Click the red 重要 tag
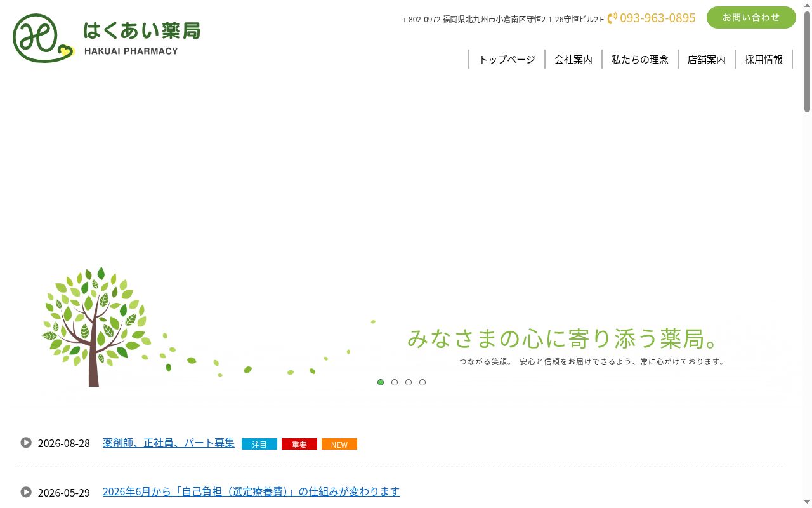 click(x=299, y=444)
